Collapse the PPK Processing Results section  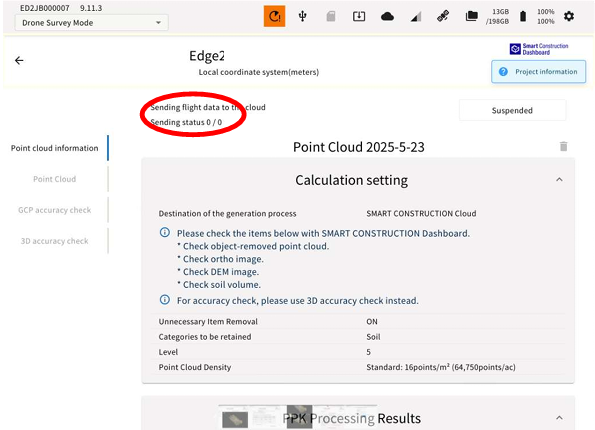click(x=559, y=418)
